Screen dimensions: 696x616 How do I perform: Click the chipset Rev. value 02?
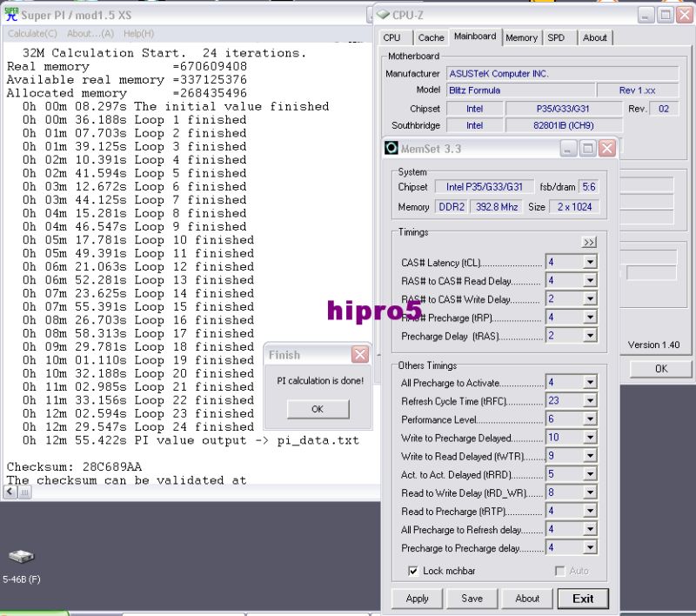[x=664, y=109]
